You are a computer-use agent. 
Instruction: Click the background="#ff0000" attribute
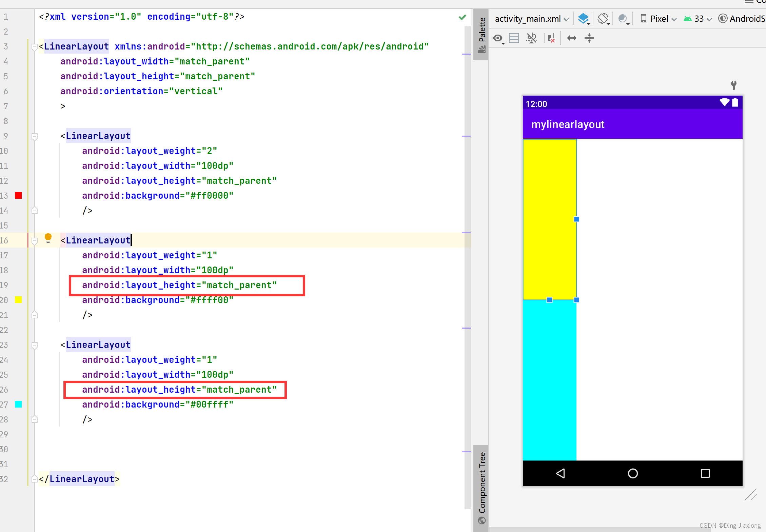click(x=158, y=196)
